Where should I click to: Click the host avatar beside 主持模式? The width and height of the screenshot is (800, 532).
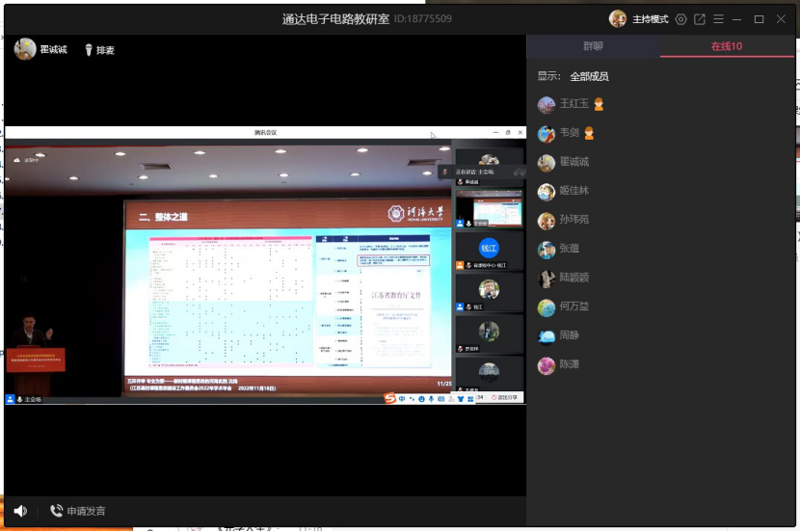617,19
